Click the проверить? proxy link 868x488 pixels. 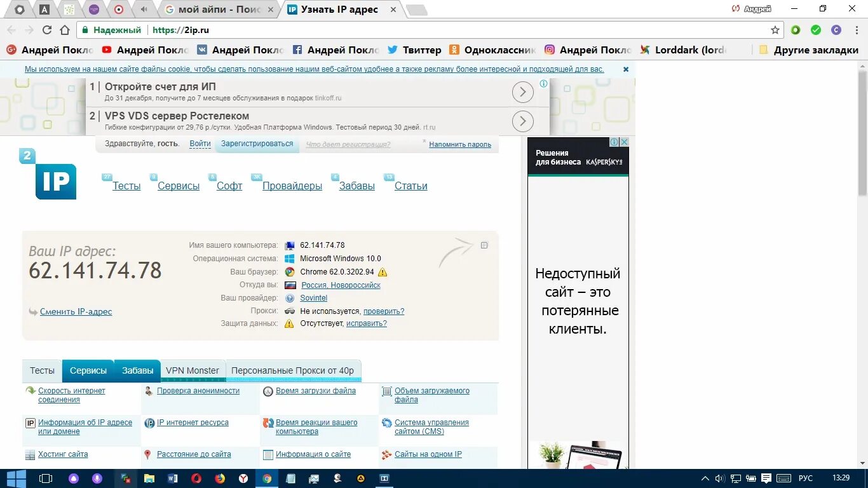[x=384, y=311]
